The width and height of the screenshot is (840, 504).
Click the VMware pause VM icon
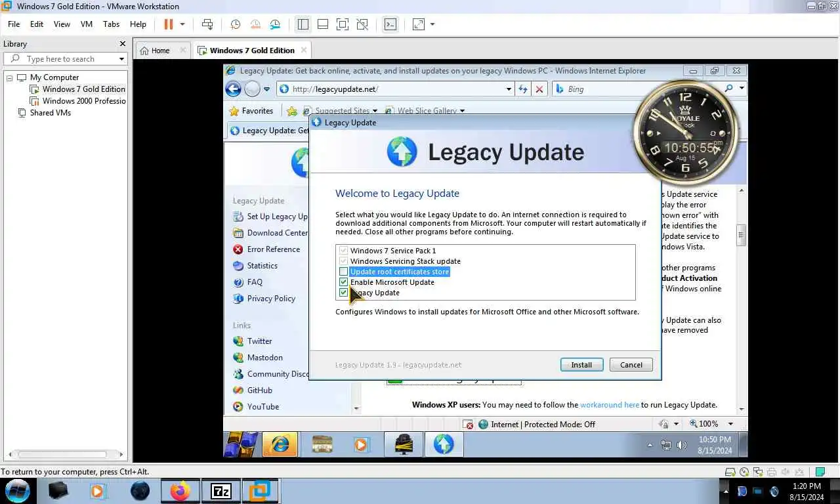169,24
